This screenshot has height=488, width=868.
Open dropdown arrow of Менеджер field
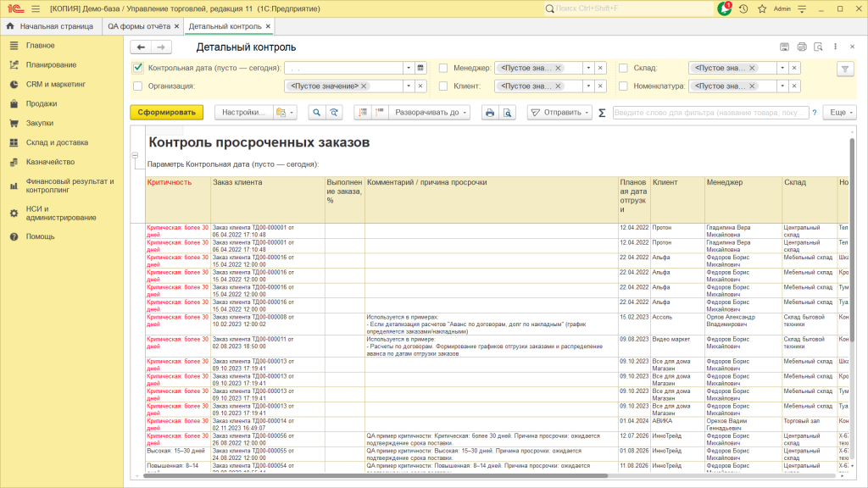pyautogui.click(x=588, y=68)
